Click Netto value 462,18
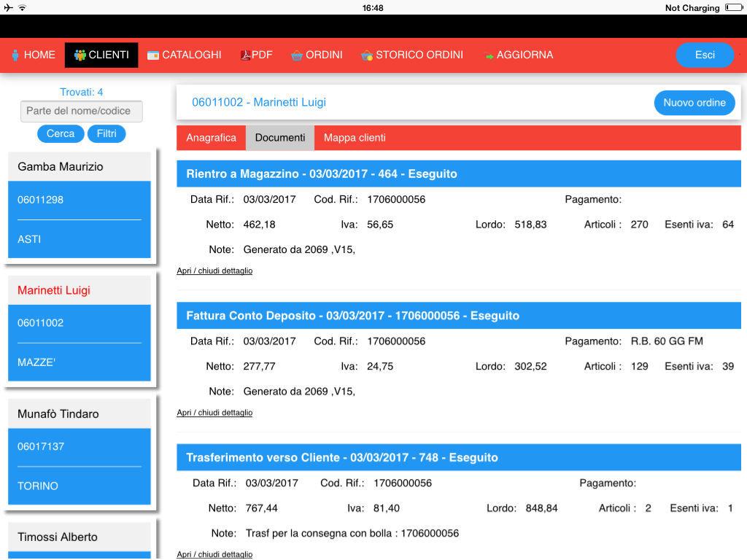This screenshot has width=747, height=560. (x=259, y=225)
